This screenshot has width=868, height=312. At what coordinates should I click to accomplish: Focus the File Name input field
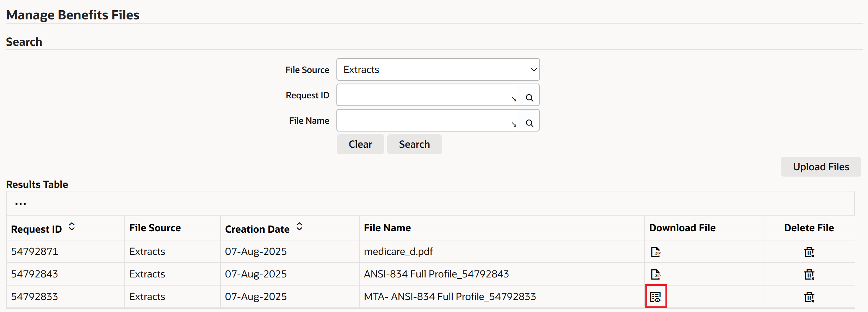(x=423, y=121)
